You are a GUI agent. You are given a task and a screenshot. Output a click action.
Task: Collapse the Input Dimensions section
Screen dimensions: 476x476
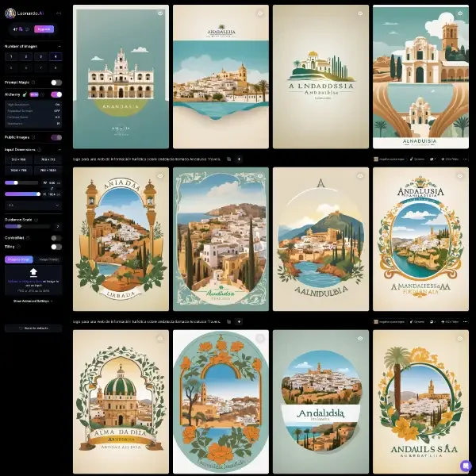coord(59,150)
